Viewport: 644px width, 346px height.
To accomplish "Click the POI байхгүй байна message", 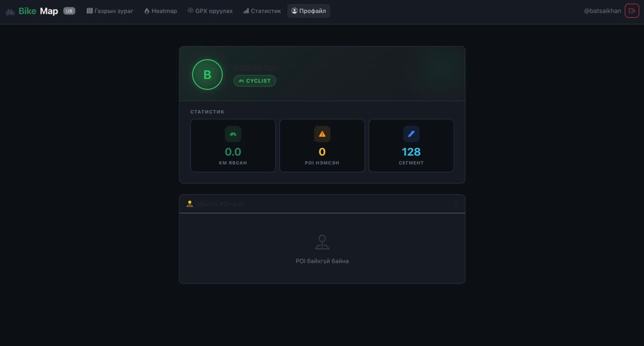I will coord(322,261).
